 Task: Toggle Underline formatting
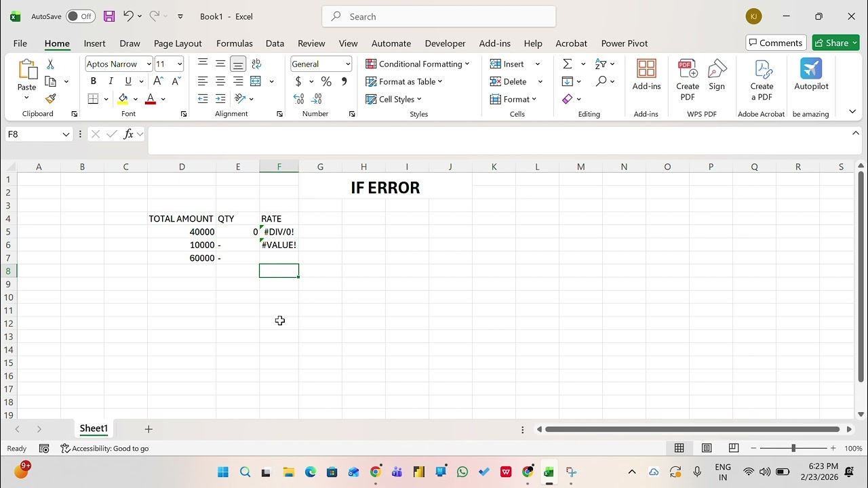128,81
